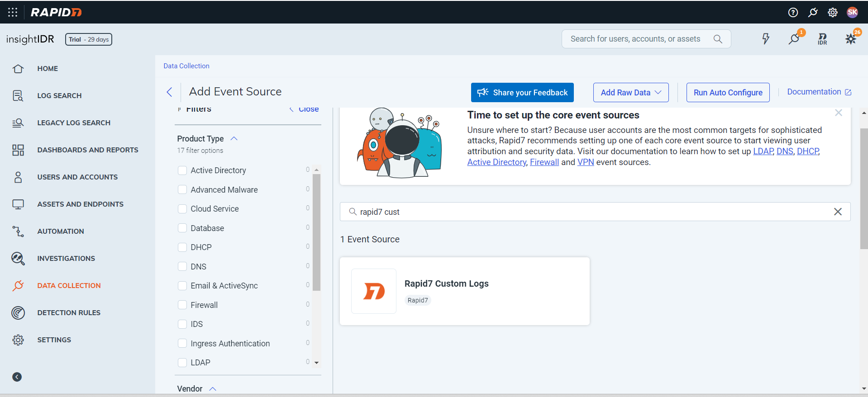Click the Trial - 29 days badge
This screenshot has height=397, width=868.
pos(89,39)
